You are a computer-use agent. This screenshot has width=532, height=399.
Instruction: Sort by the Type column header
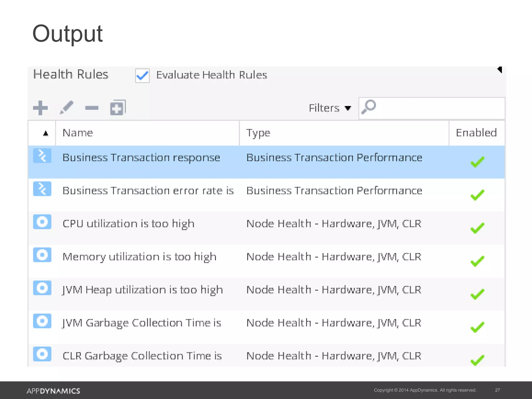pyautogui.click(x=258, y=133)
